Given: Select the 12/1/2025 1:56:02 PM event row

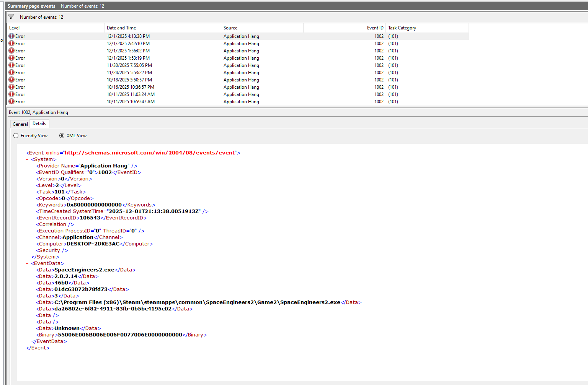Looking at the screenshot, I should [128, 51].
